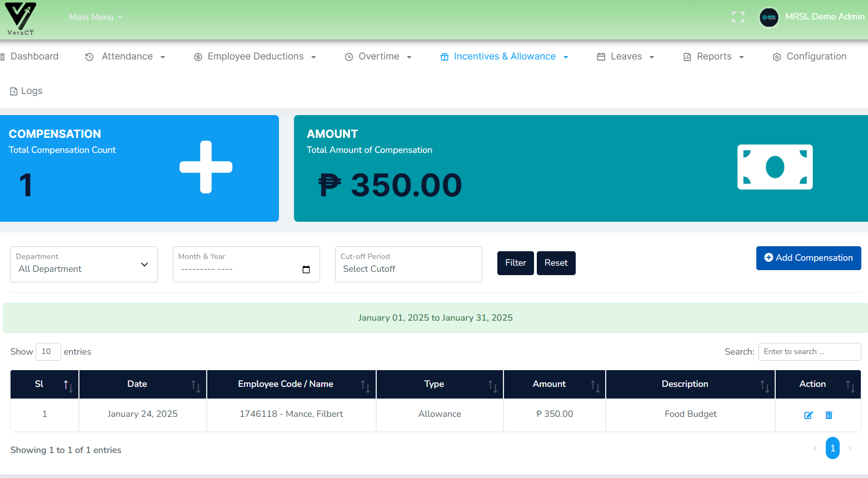Click the delete trash icon in the Action column
The height and width of the screenshot is (478, 868).
(829, 415)
